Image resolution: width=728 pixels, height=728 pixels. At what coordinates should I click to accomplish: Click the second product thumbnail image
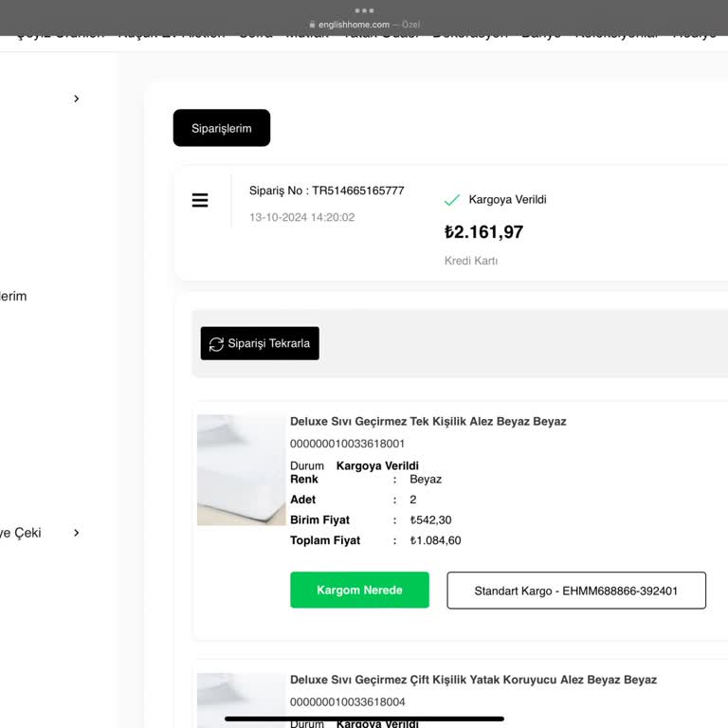(241, 701)
